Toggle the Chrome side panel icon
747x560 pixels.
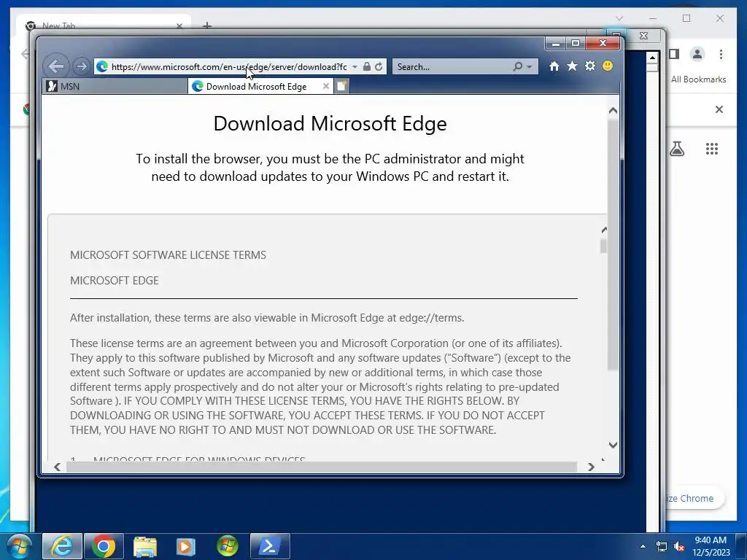[673, 54]
